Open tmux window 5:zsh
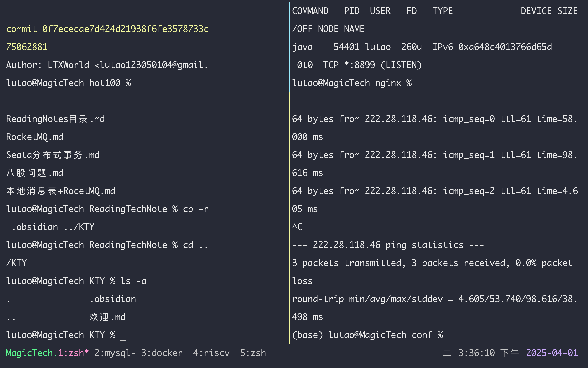Image resolution: width=588 pixels, height=368 pixels. [x=253, y=353]
